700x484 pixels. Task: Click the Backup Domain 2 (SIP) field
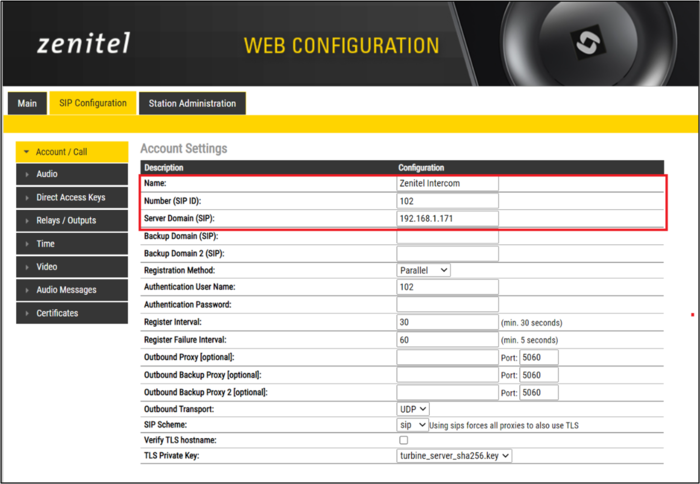[447, 254]
